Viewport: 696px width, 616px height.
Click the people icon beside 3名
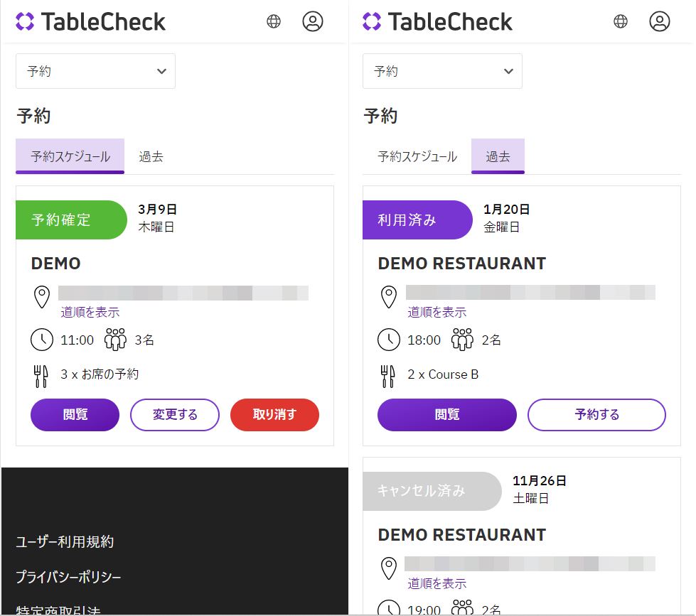coord(114,339)
